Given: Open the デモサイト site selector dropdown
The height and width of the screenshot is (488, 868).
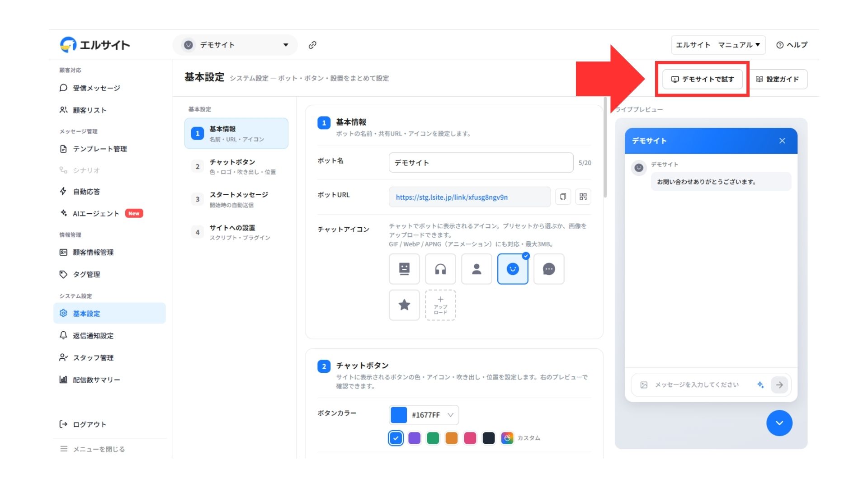Looking at the screenshot, I should click(235, 45).
